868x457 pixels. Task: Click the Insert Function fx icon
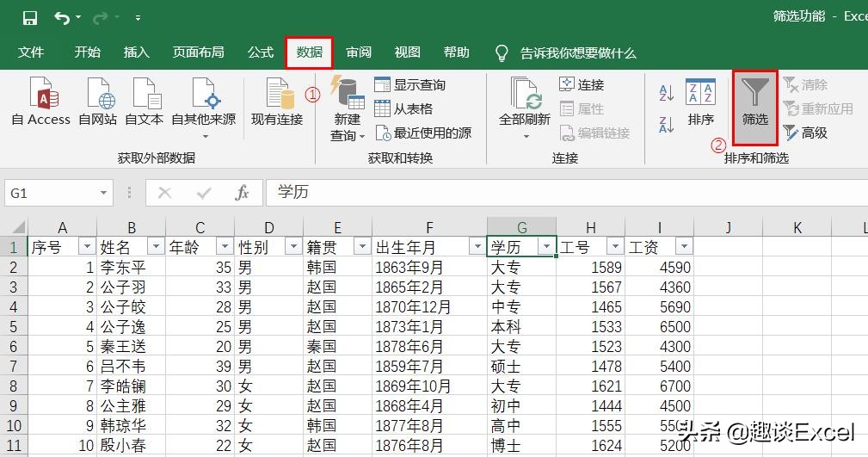242,193
